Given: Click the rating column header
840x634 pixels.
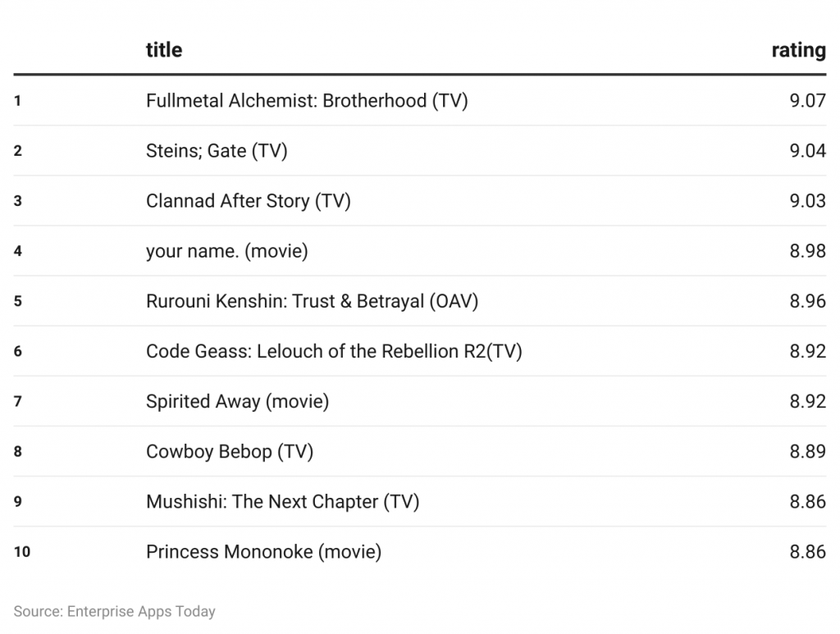Looking at the screenshot, I should tap(798, 50).
